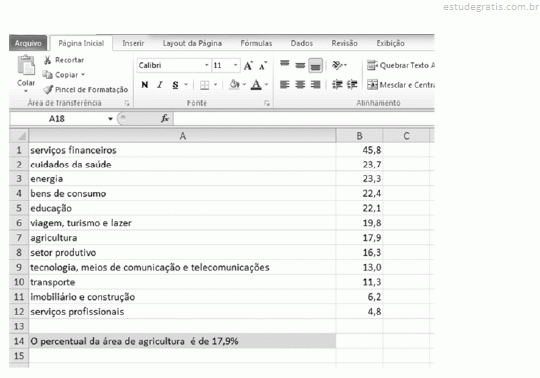Switch to Revisão tab
The height and width of the screenshot is (378, 540).
coord(344,43)
